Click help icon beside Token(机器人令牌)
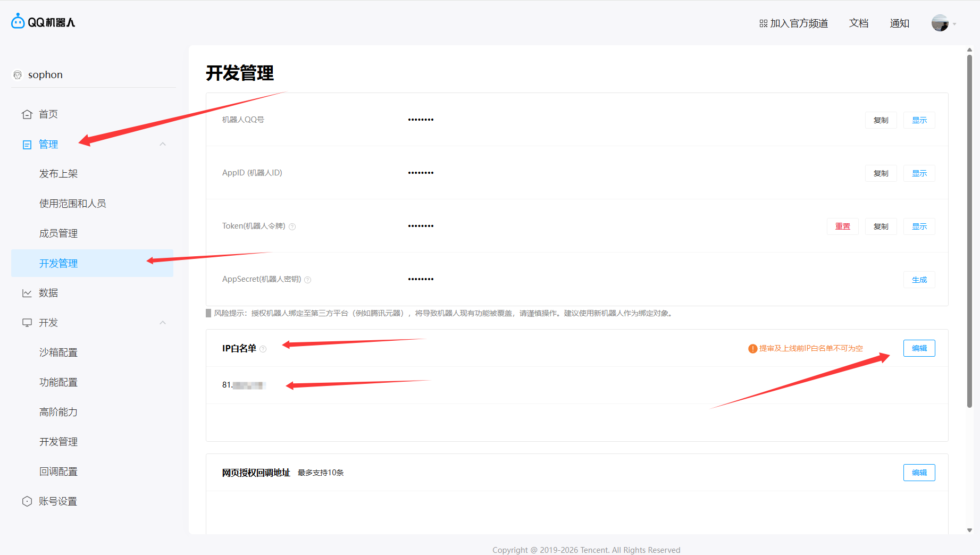Viewport: 980px width, 555px height. tap(292, 226)
